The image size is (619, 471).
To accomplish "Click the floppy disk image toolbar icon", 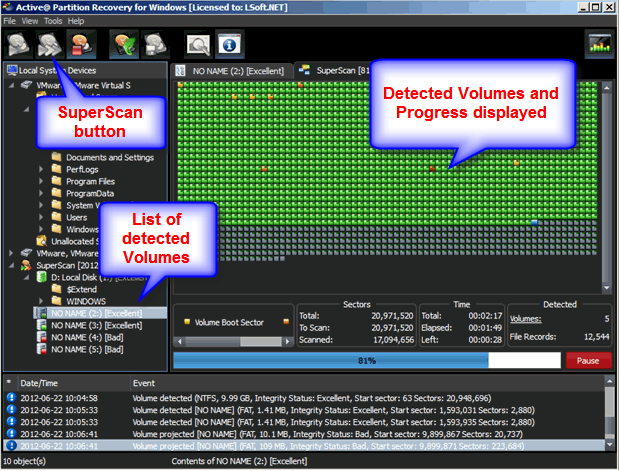I will (155, 44).
